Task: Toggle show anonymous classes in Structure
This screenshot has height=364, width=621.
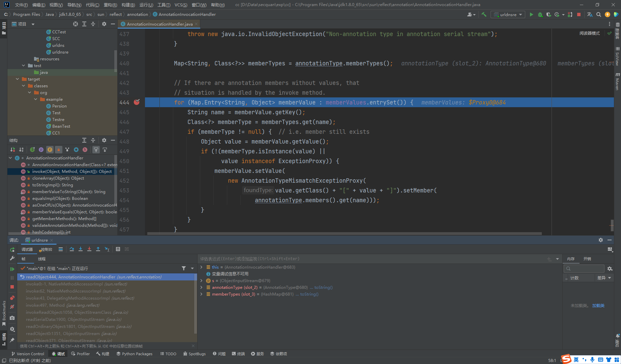Action: (76, 150)
